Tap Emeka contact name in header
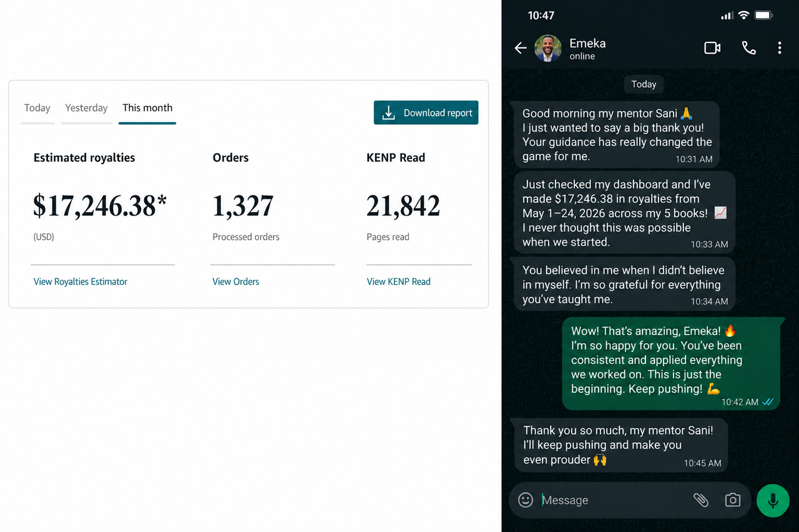799x532 pixels. [587, 43]
